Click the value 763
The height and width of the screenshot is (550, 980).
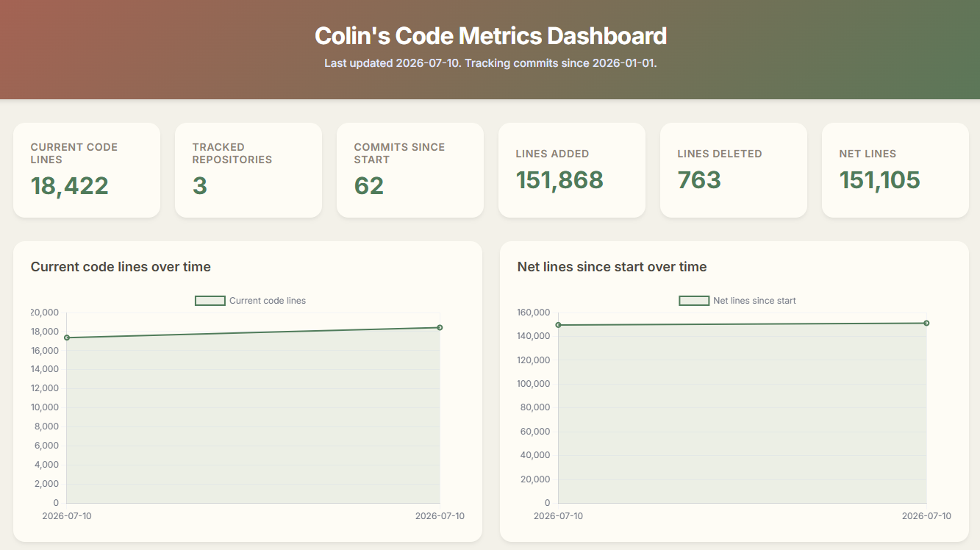coord(699,180)
